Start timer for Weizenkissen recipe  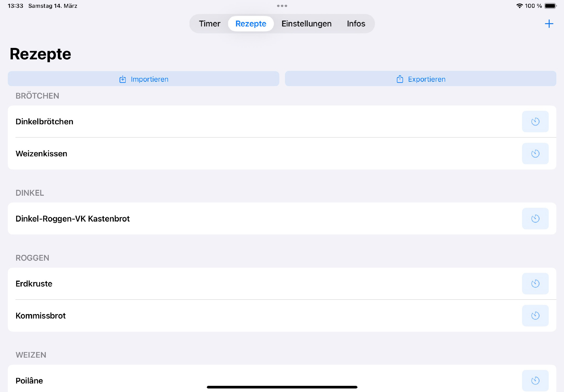point(535,153)
